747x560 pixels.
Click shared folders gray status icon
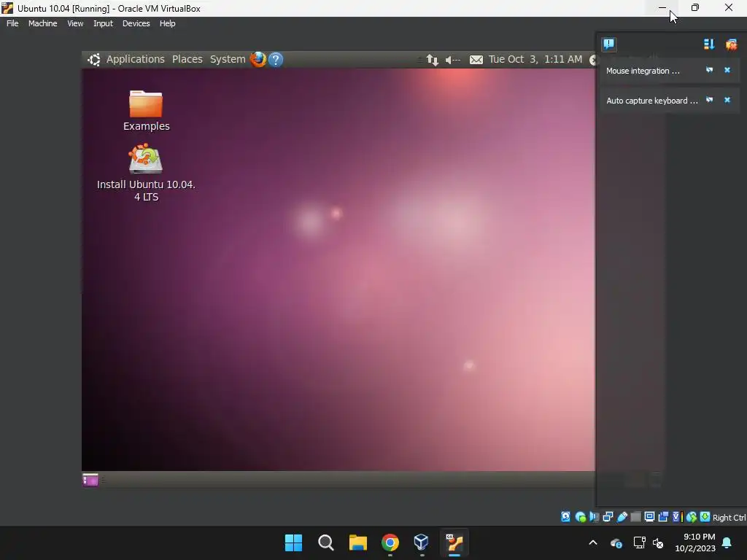point(635,517)
